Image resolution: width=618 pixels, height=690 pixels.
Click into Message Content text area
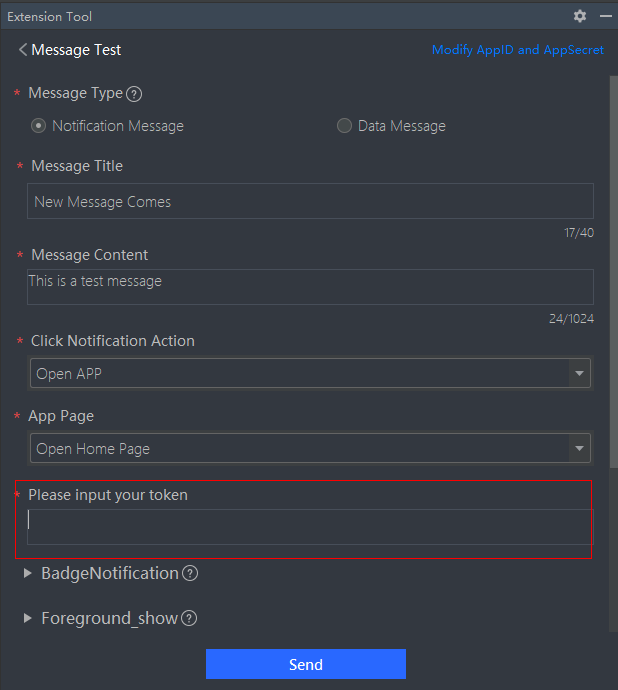coord(310,287)
